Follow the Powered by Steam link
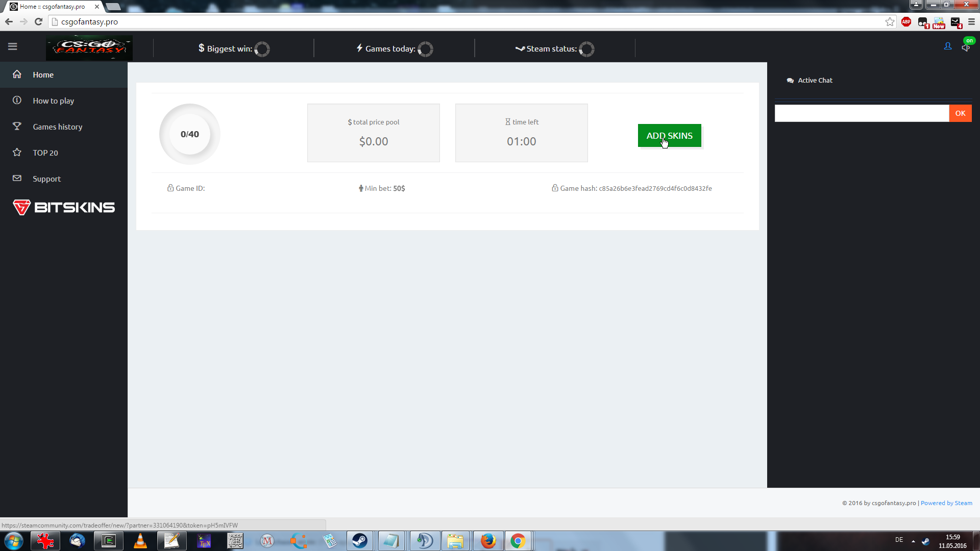Image resolution: width=980 pixels, height=551 pixels. coord(946,503)
